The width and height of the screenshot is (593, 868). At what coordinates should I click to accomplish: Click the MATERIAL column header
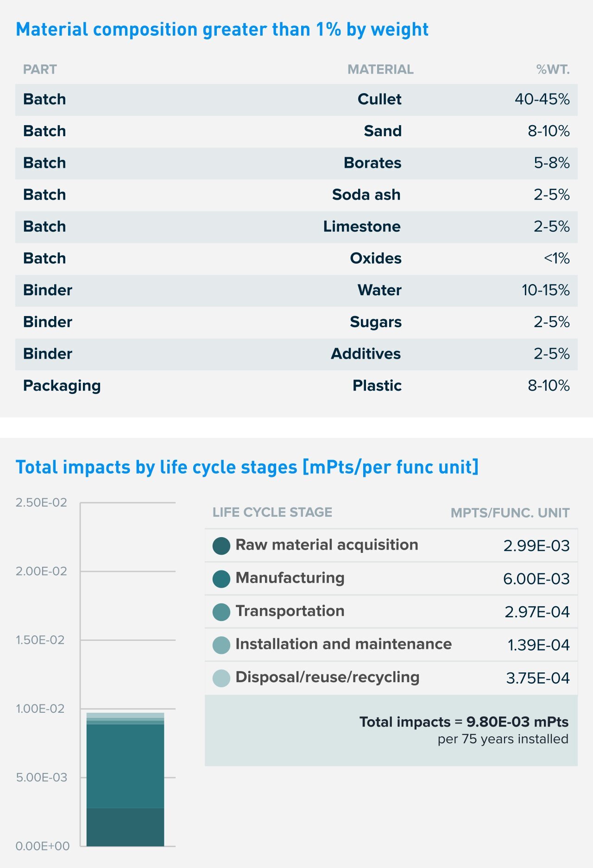tap(380, 70)
